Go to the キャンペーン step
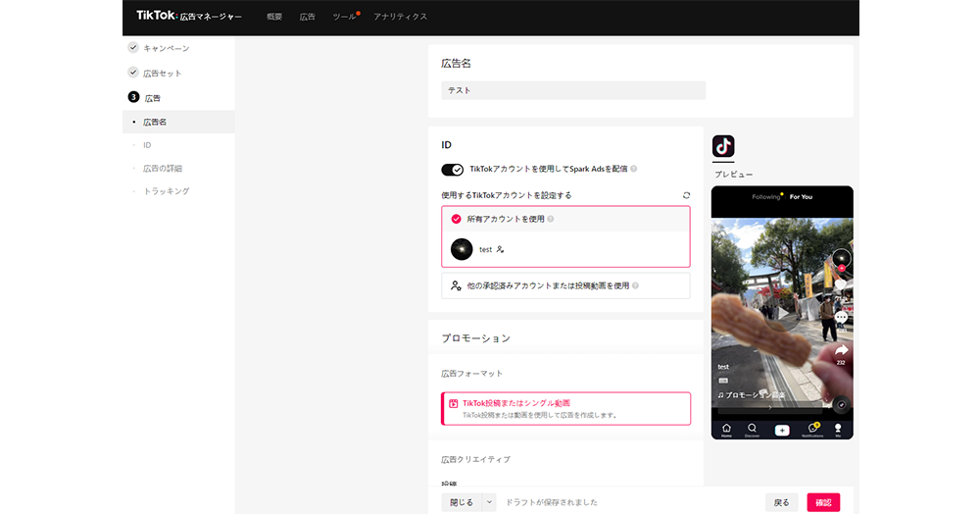This screenshot has width=980, height=514. click(x=167, y=48)
